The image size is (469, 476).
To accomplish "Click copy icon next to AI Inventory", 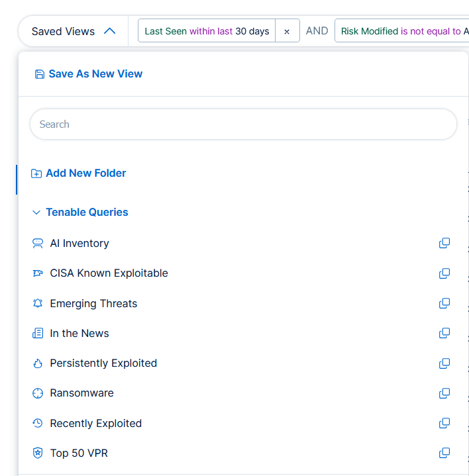I will coord(444,243).
